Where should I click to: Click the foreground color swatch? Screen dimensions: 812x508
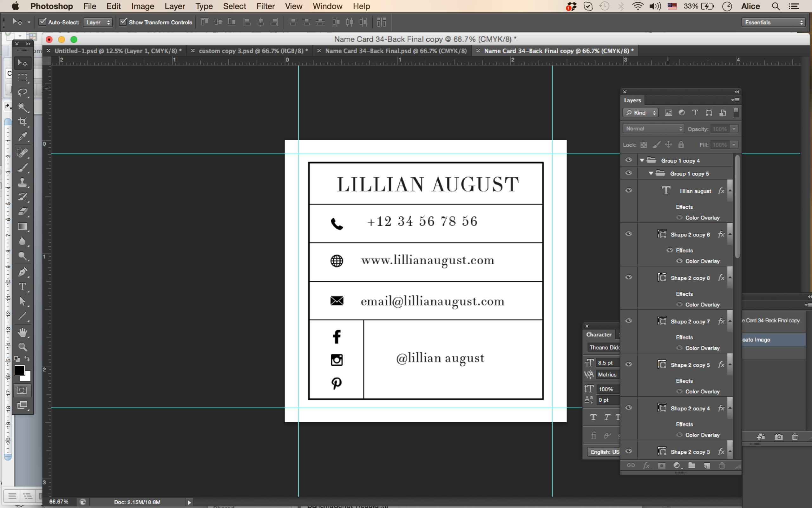[19, 370]
